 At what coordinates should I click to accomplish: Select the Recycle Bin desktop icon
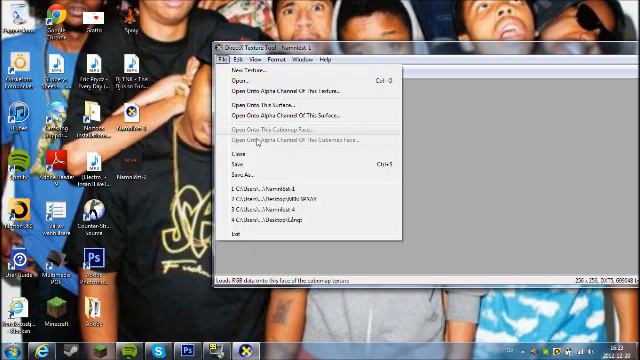pos(18,19)
